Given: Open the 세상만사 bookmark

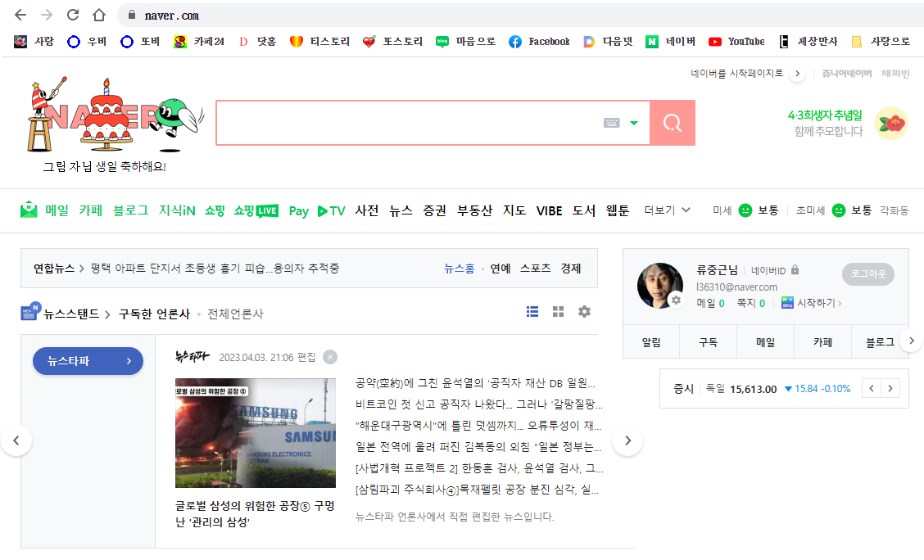Looking at the screenshot, I should click(808, 41).
